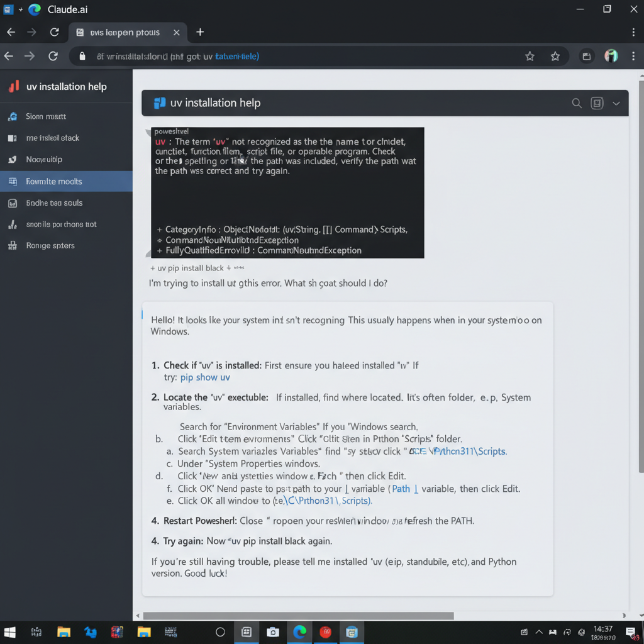
Task: Switch to Edge browser in taskbar
Action: tap(300, 632)
